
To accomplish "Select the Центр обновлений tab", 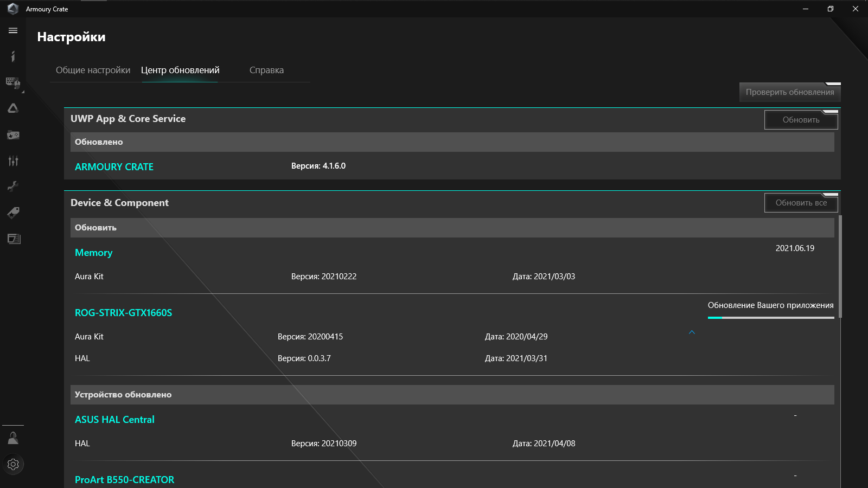I will [180, 70].
